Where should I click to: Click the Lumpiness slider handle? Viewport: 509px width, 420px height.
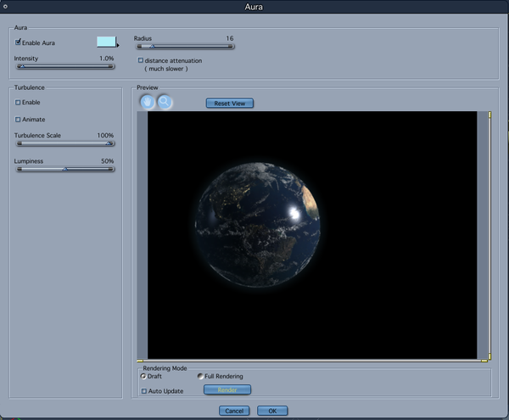pos(64,169)
